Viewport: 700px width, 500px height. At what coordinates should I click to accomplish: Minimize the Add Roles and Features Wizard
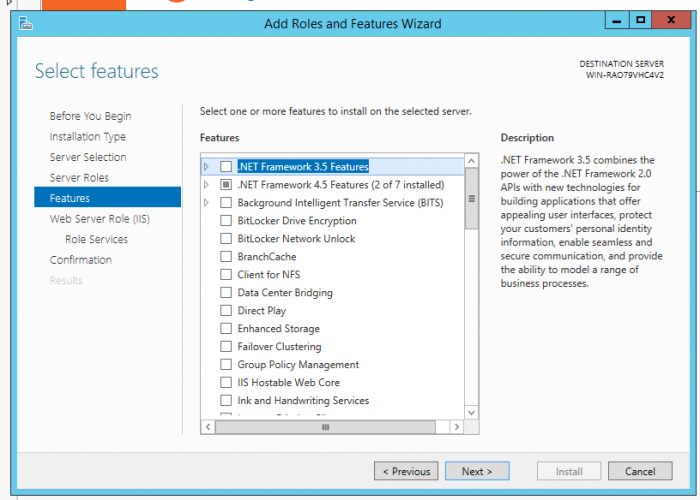(617, 21)
